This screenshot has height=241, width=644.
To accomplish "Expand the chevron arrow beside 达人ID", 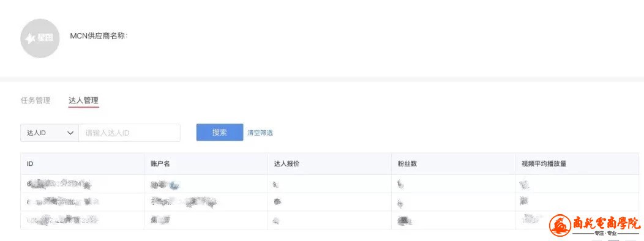I will pyautogui.click(x=70, y=133).
